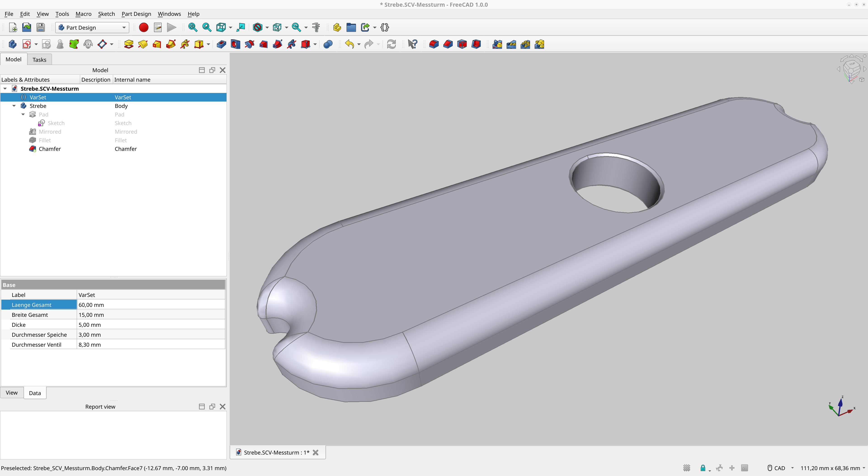This screenshot has height=476, width=868.
Task: Switch to the View property tab
Action: [12, 393]
